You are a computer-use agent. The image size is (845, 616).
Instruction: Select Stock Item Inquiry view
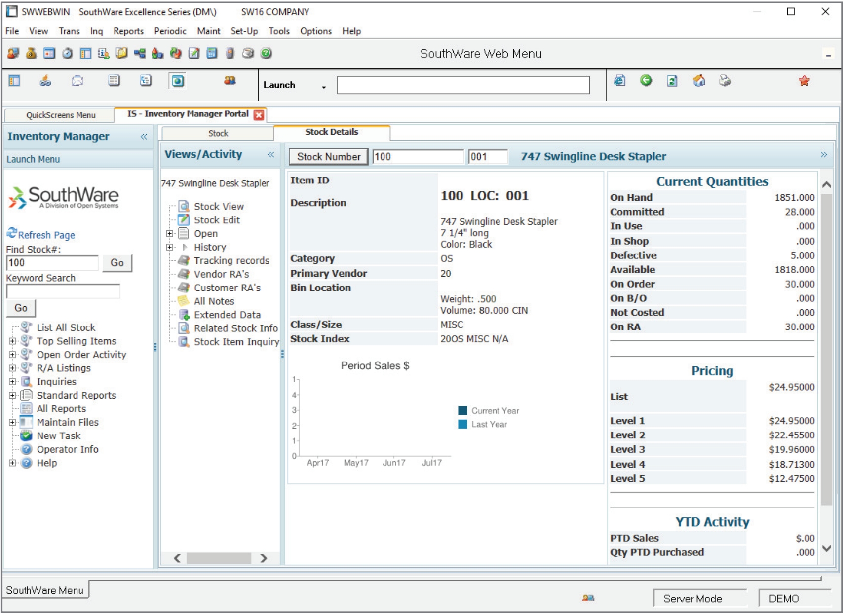click(236, 341)
